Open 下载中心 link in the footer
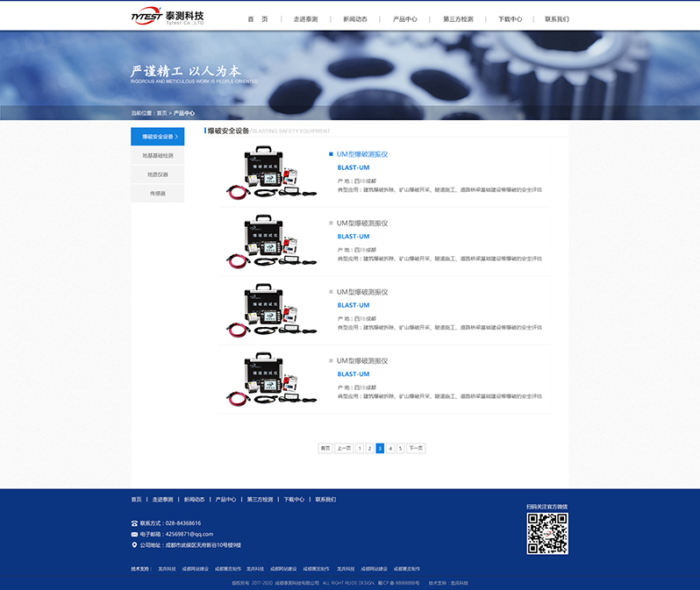Image resolution: width=700 pixels, height=590 pixels. (294, 500)
